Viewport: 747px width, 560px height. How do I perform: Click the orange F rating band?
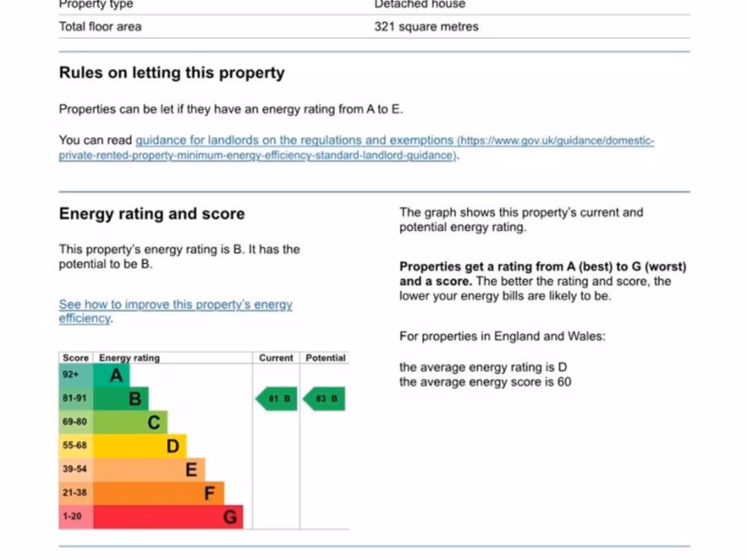(160, 493)
